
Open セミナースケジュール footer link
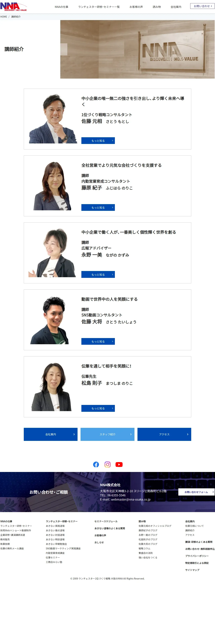click(x=106, y=521)
